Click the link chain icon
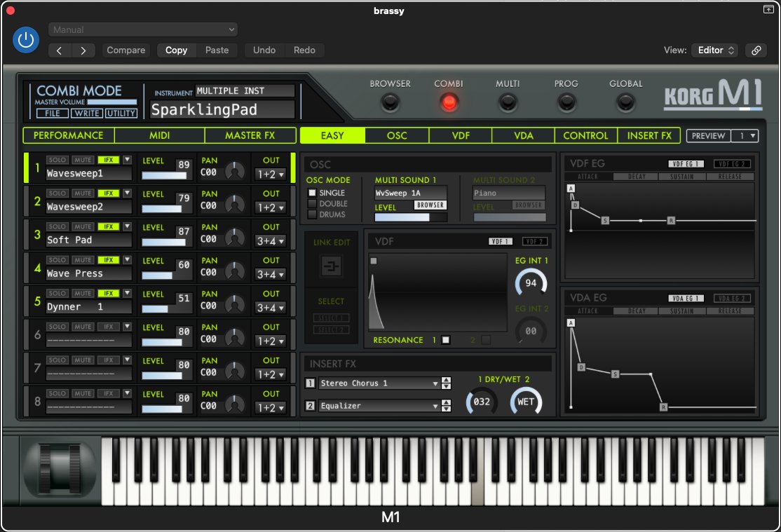 pos(756,50)
